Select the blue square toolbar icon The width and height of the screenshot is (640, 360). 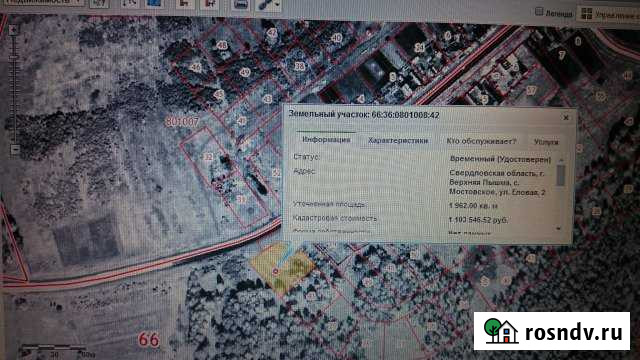(x=154, y=3)
